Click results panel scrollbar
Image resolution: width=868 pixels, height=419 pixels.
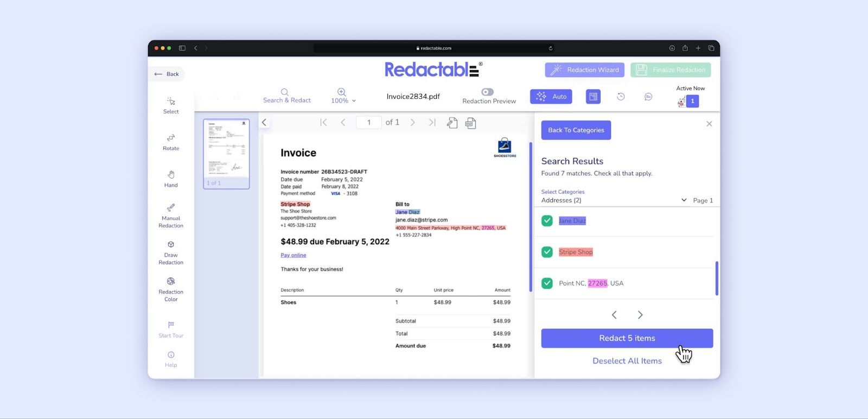[717, 278]
